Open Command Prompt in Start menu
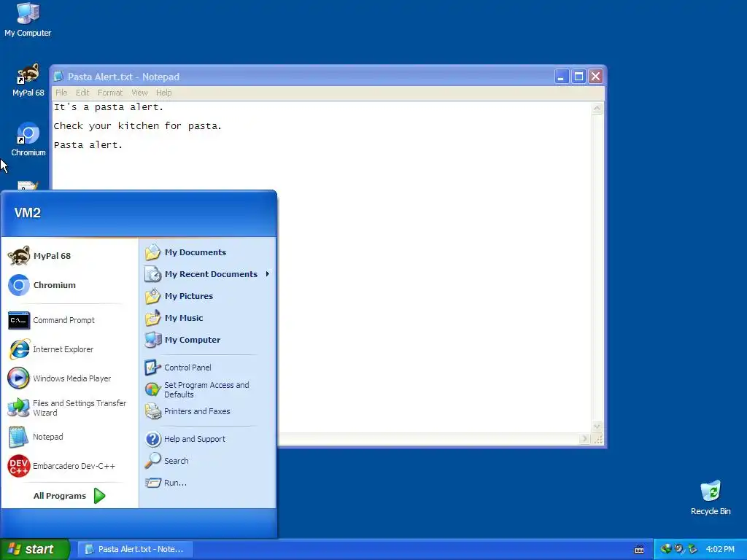Viewport: 747px width, 560px height. (70, 321)
